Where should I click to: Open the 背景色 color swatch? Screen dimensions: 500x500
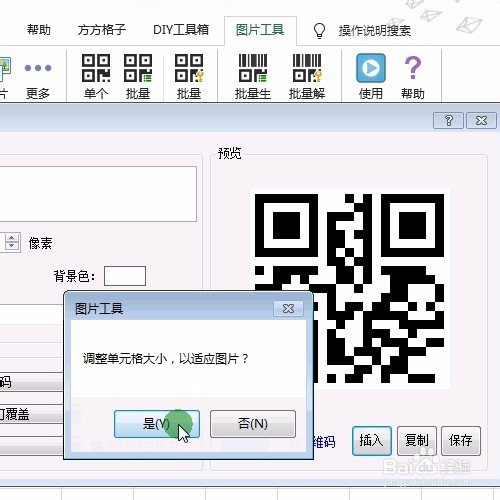coord(125,276)
